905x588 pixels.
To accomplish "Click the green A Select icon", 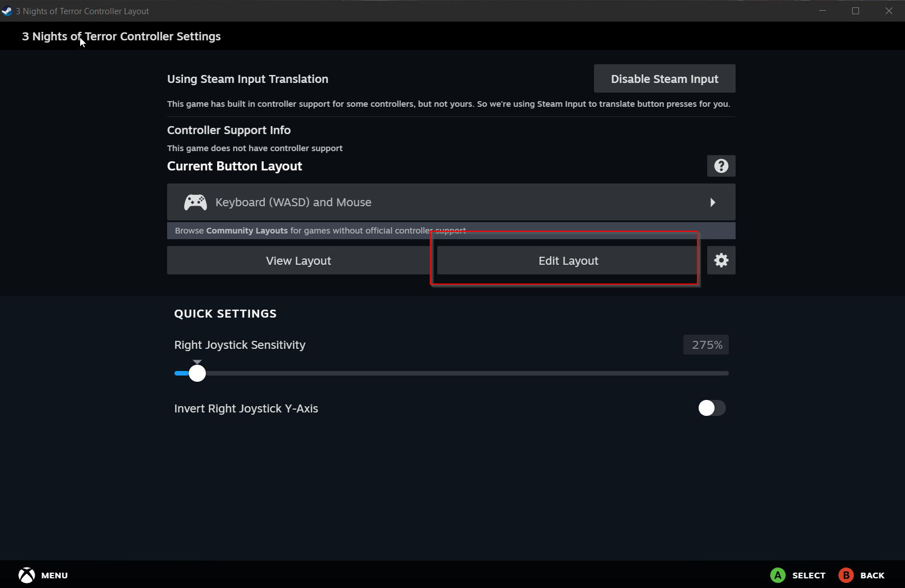I will tap(778, 575).
